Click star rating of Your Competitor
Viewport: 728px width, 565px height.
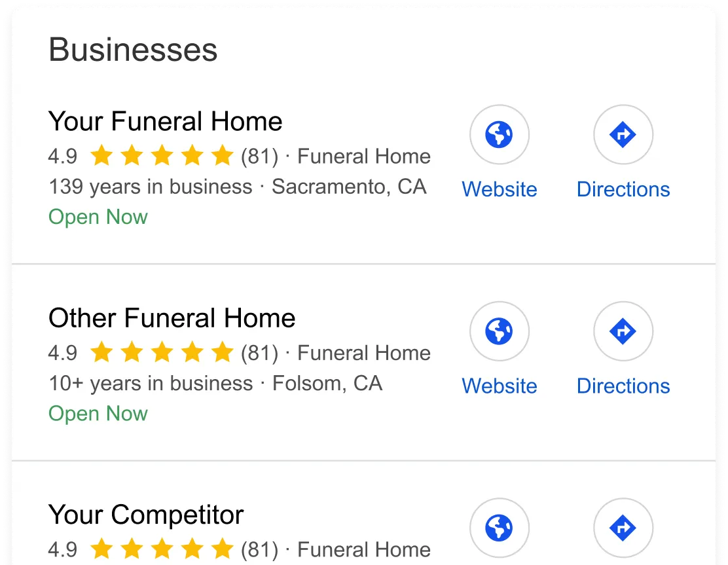pyautogui.click(x=161, y=549)
